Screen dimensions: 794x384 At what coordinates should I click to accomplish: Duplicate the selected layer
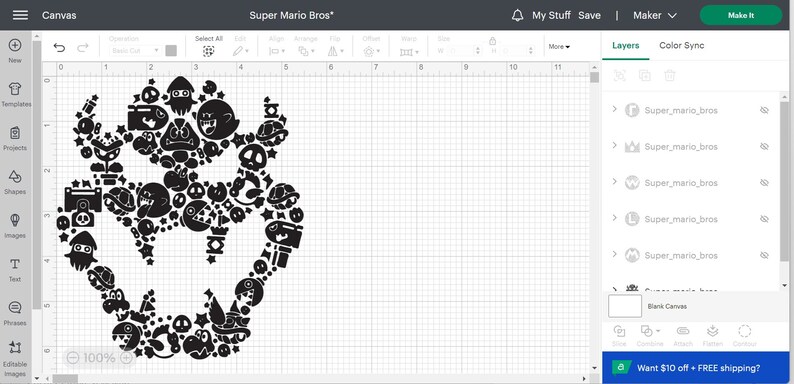point(645,76)
